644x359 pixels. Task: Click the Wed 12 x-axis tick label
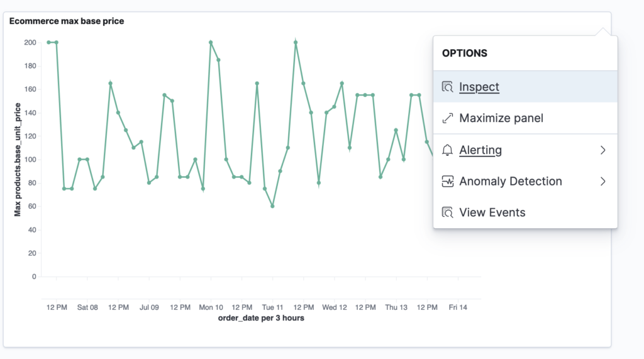335,307
